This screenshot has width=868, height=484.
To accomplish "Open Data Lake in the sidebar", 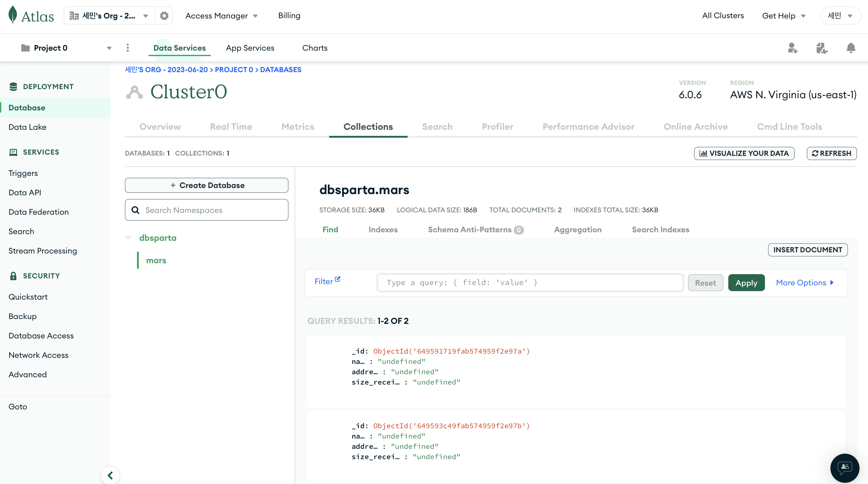I will 27,127.
